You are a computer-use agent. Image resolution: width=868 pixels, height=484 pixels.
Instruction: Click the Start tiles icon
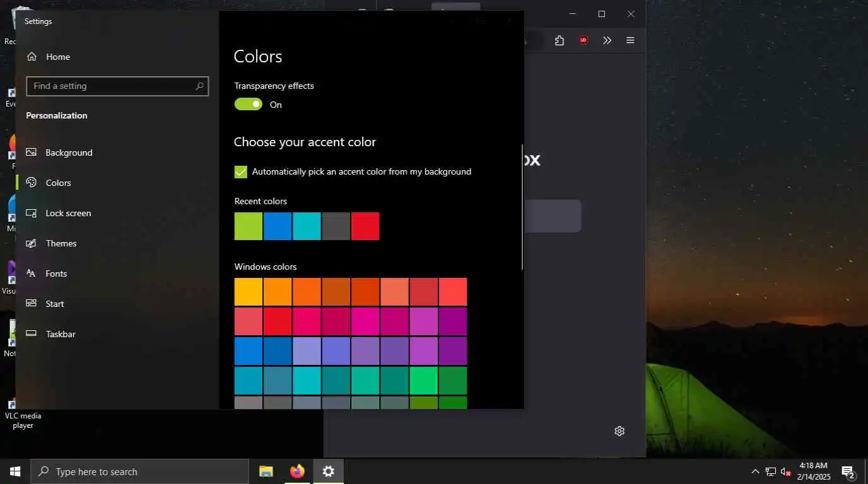[31, 304]
